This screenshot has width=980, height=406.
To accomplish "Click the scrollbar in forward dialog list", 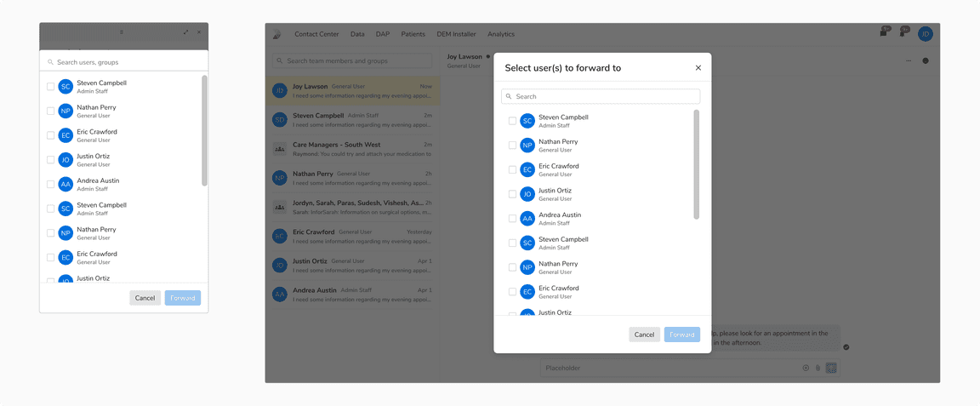I will 696,164.
